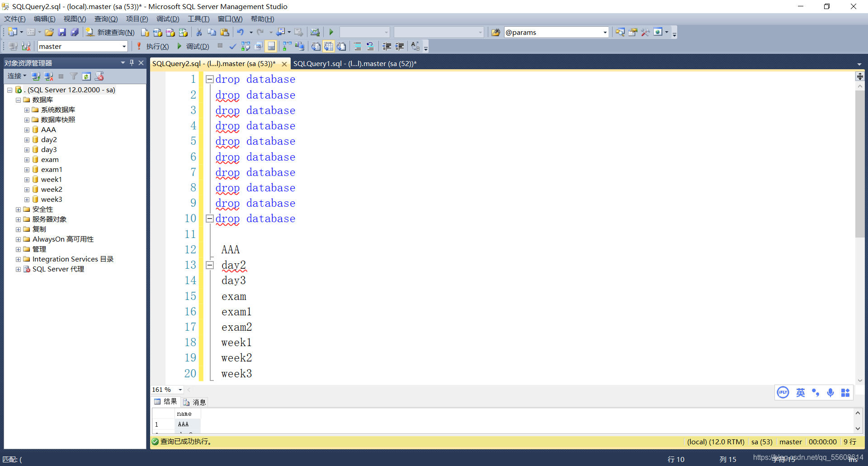
Task: Select the 结果 results tab
Action: [x=166, y=402]
